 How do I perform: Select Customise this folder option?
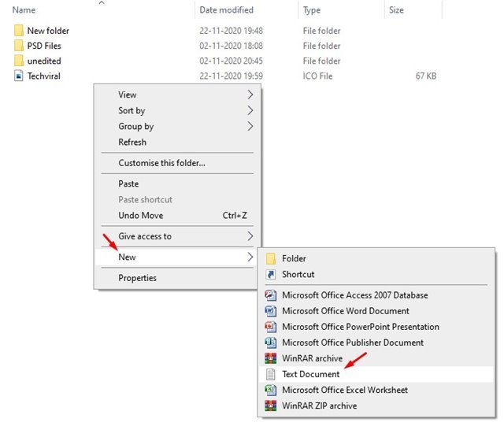pyautogui.click(x=161, y=163)
